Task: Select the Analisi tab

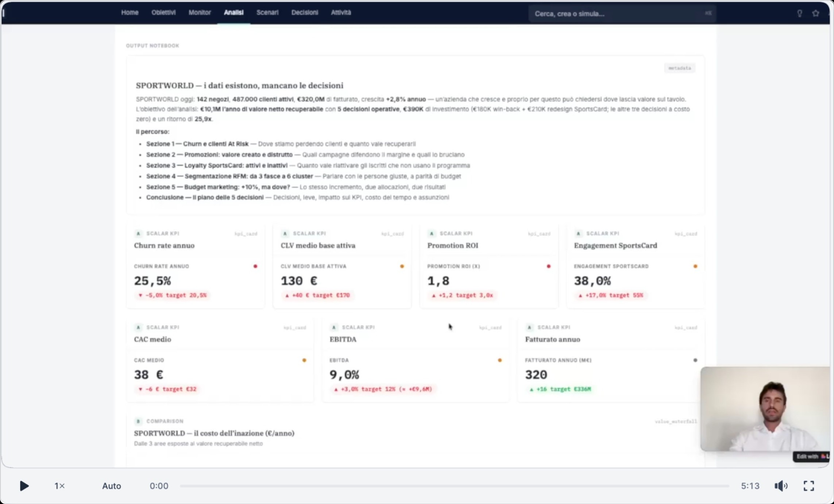Action: 233,12
